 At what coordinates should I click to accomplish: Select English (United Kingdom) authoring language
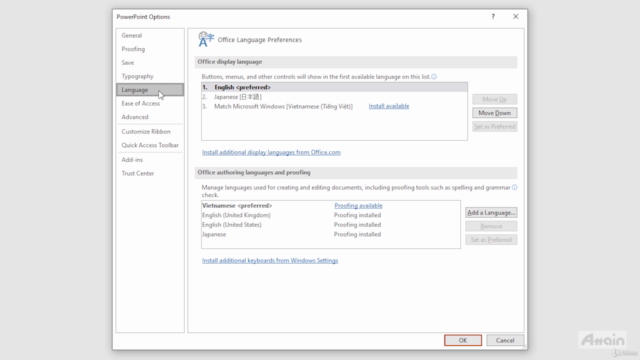331,215
